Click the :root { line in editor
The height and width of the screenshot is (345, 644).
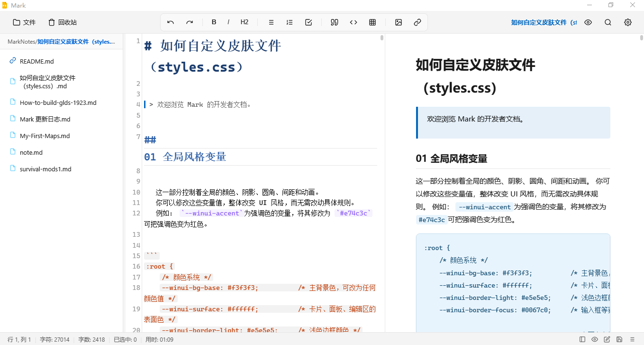[160, 266]
